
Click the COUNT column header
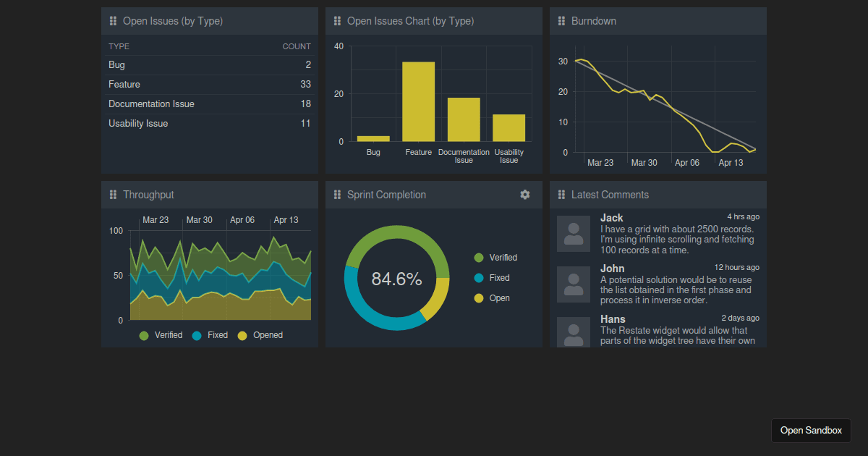pos(297,46)
